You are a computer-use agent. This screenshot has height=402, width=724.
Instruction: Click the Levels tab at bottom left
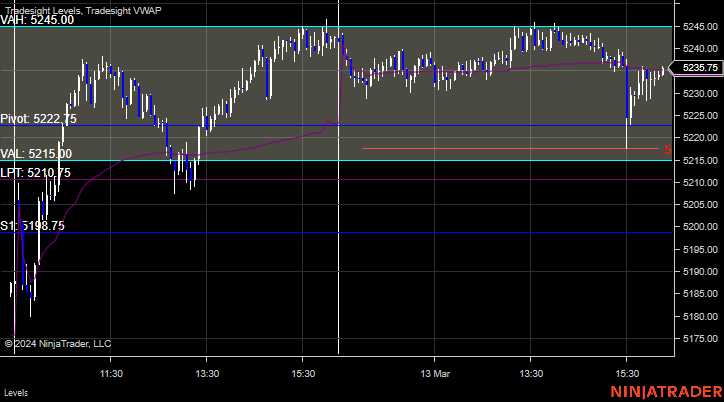[16, 393]
